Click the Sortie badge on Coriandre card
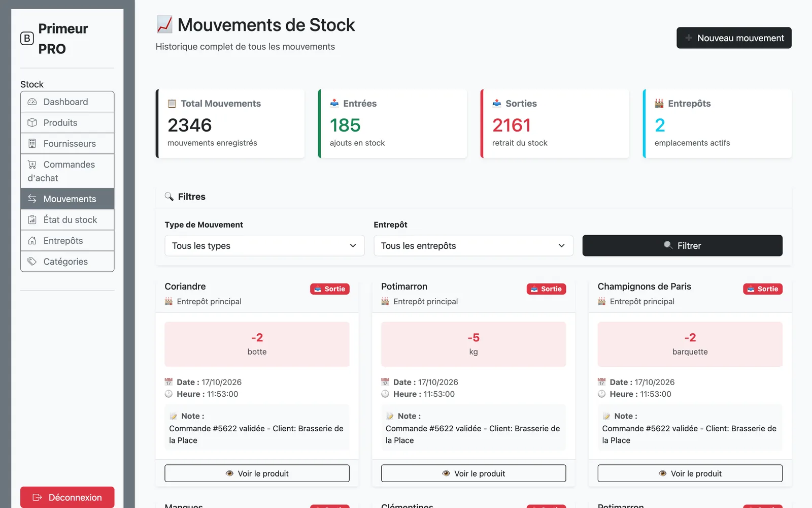Image resolution: width=812 pixels, height=508 pixels. coord(330,289)
